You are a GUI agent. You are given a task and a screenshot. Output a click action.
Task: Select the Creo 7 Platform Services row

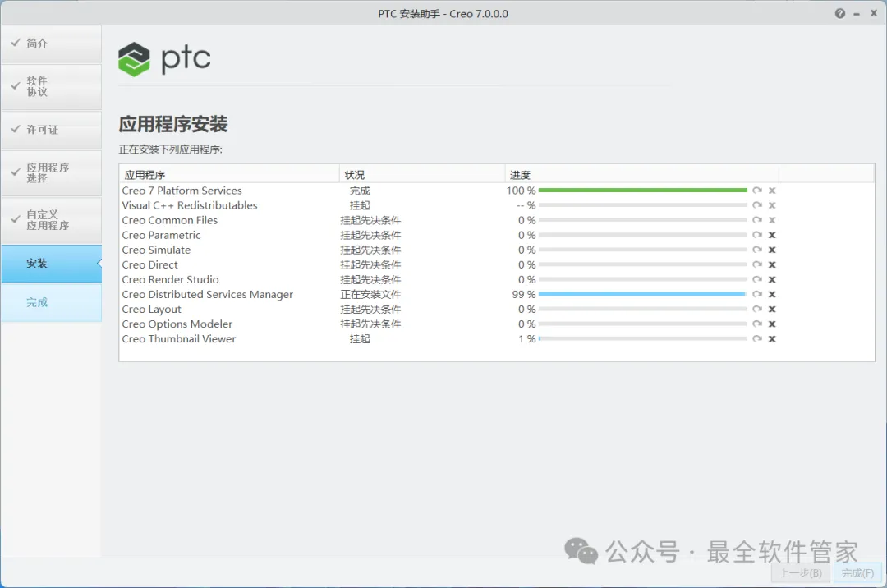pyautogui.click(x=497, y=191)
